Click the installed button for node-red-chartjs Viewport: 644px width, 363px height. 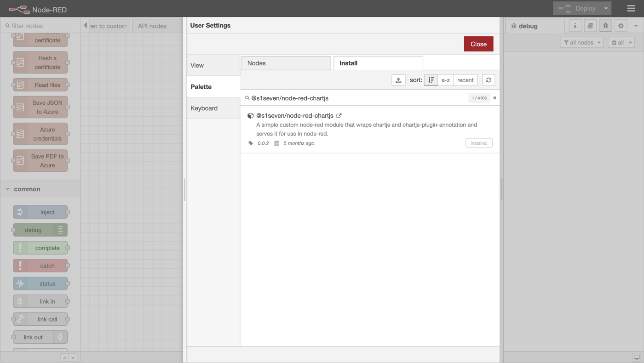[478, 143]
